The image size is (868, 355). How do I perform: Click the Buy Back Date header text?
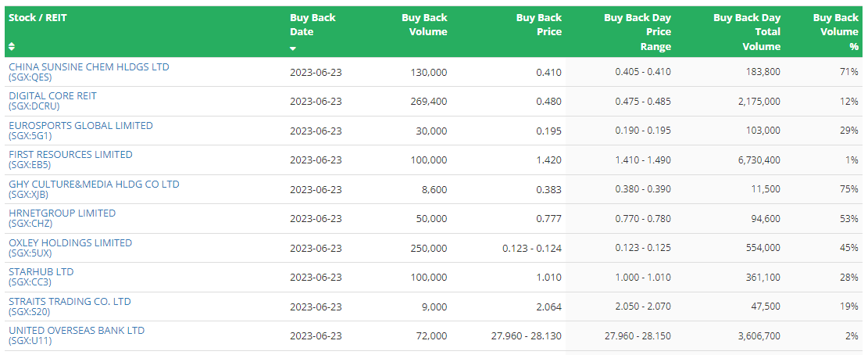click(x=313, y=24)
